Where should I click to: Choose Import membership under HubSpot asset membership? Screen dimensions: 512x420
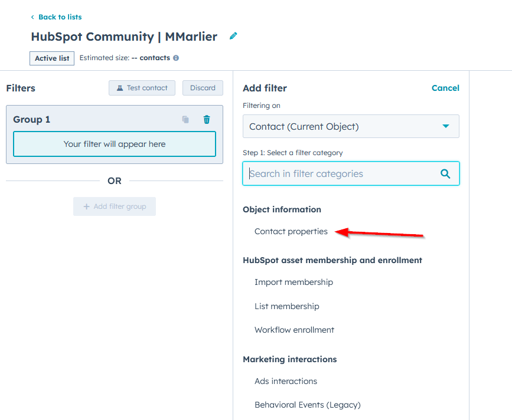(x=293, y=282)
